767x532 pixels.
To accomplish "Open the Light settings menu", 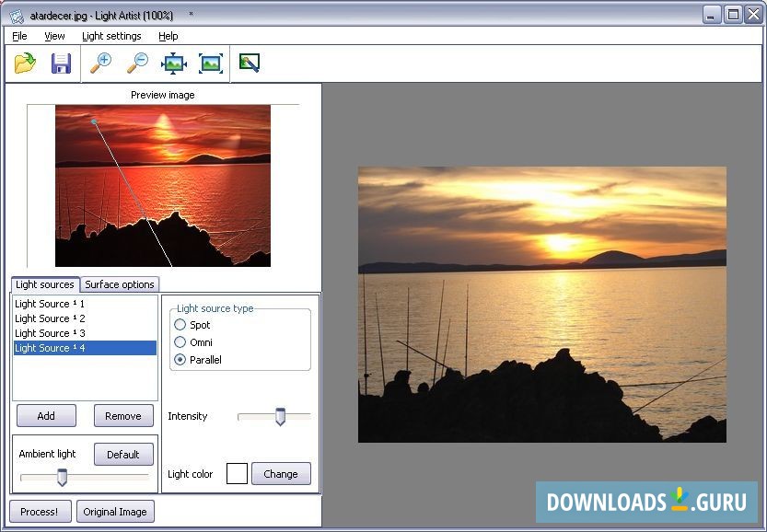I will coord(111,36).
